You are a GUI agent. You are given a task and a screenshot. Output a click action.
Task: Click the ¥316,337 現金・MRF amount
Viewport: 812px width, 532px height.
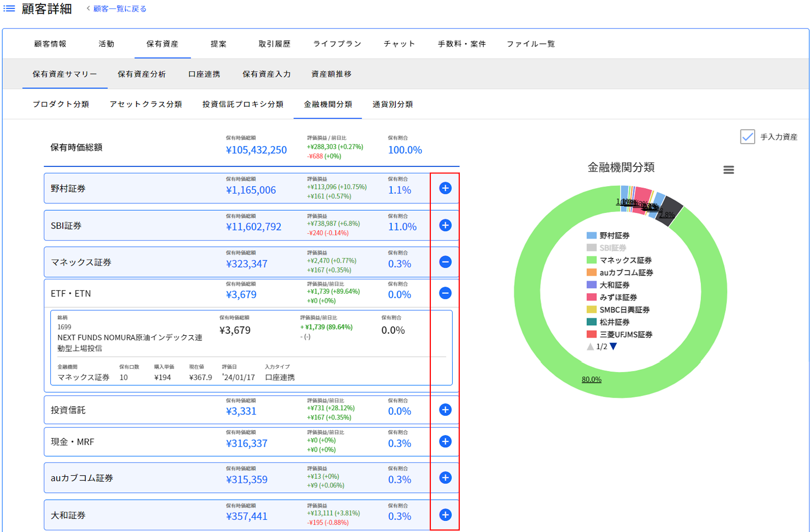pos(247,443)
